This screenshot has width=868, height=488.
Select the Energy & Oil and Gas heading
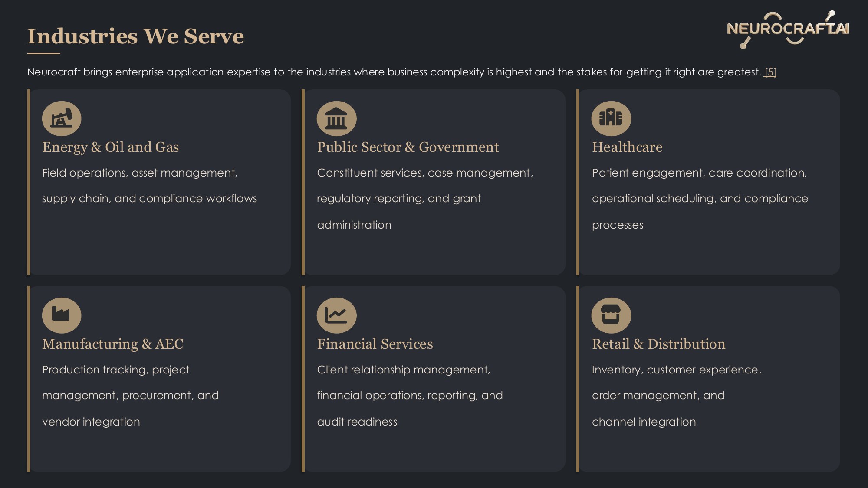point(110,147)
